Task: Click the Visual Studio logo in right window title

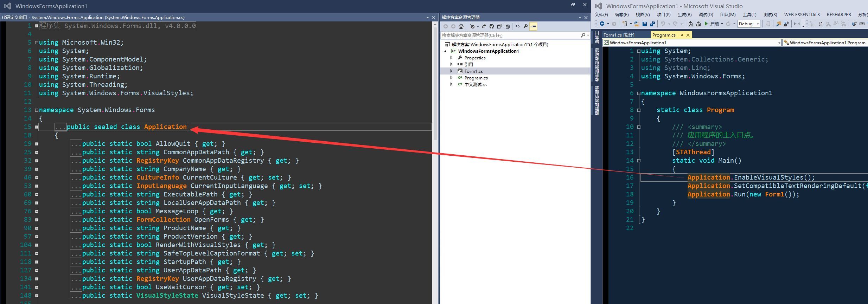Action: point(599,6)
